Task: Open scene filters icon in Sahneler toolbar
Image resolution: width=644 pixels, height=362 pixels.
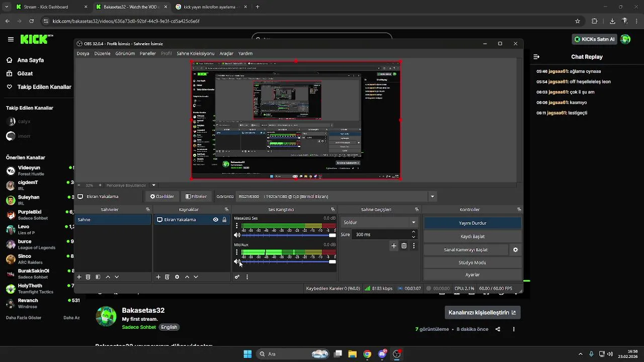Action: pos(98,277)
